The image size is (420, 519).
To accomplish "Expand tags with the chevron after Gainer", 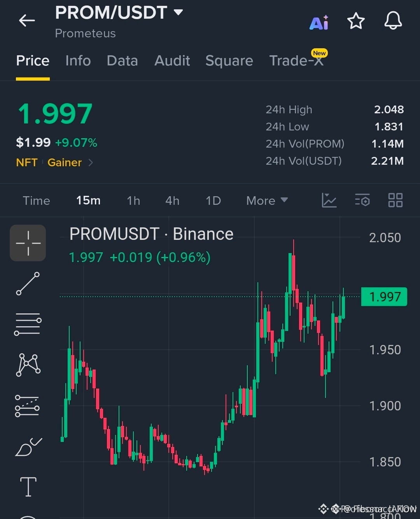I will (91, 162).
